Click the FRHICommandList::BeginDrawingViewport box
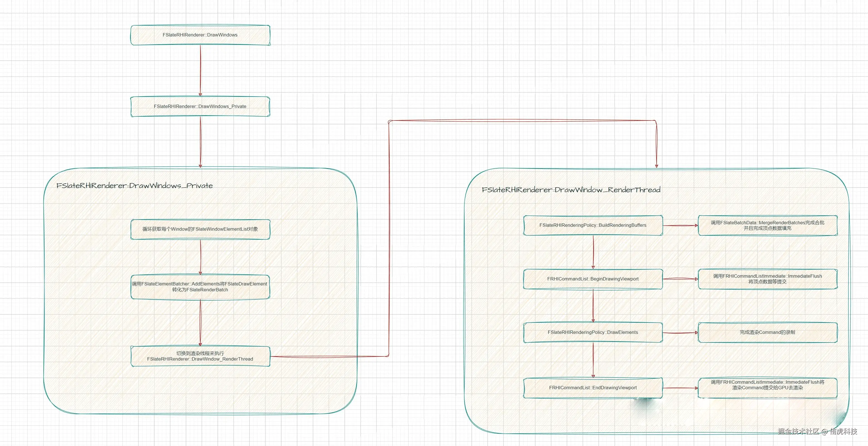 [593, 279]
